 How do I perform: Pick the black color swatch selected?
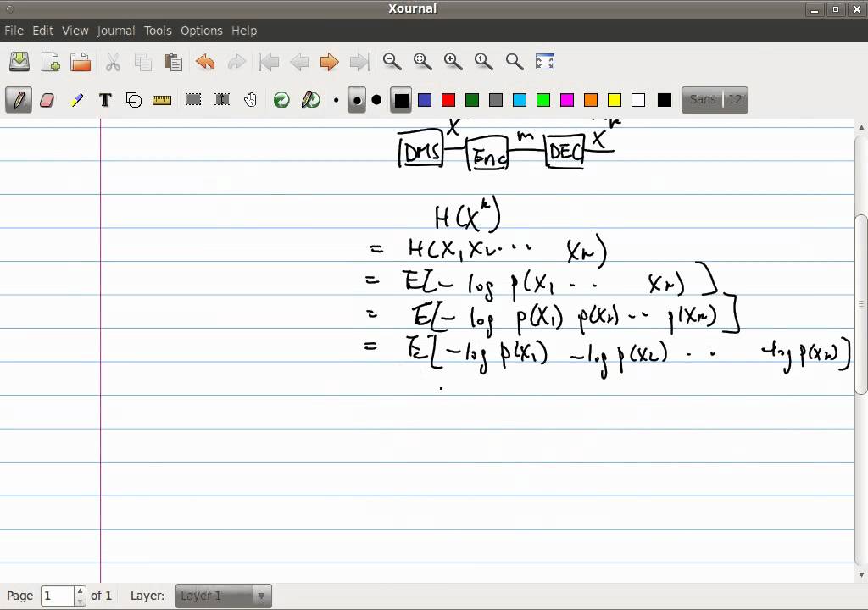tap(401, 100)
